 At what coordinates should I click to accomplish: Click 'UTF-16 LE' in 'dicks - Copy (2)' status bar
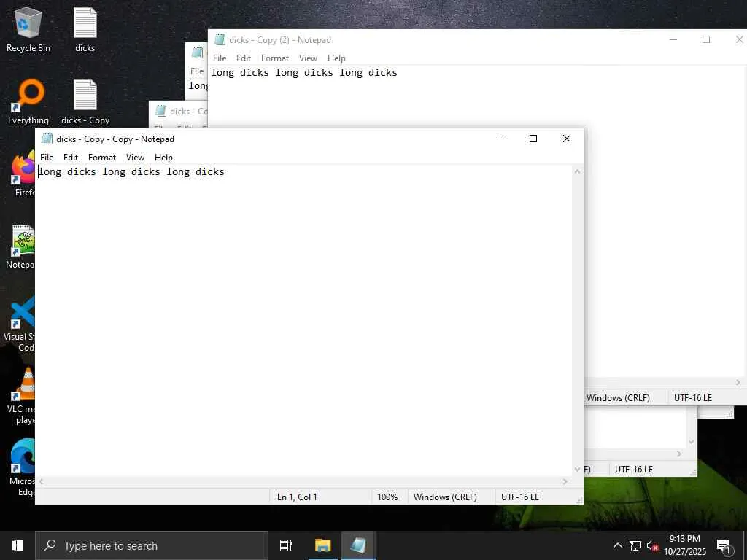693,397
